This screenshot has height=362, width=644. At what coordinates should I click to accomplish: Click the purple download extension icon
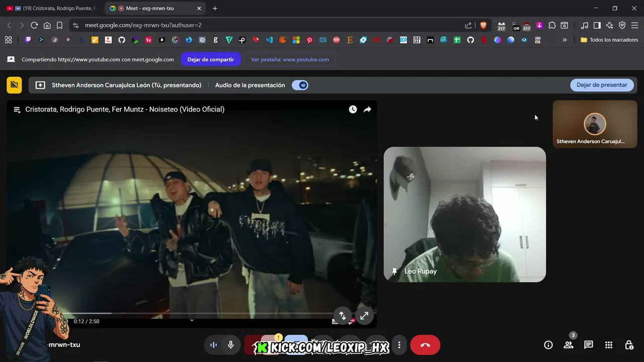[x=539, y=25]
